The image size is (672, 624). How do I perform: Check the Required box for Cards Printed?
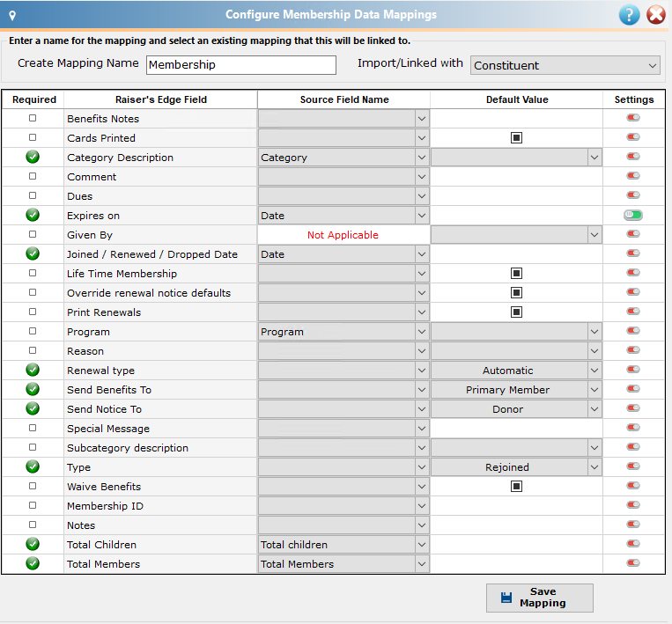[33, 137]
